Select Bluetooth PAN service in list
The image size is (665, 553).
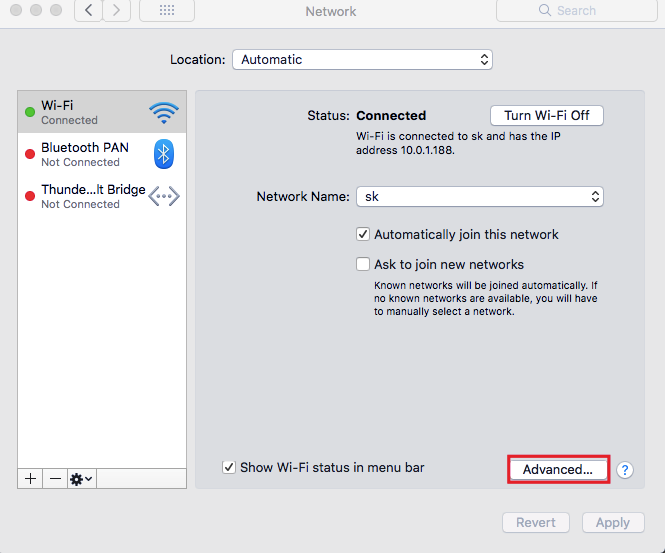(85, 154)
